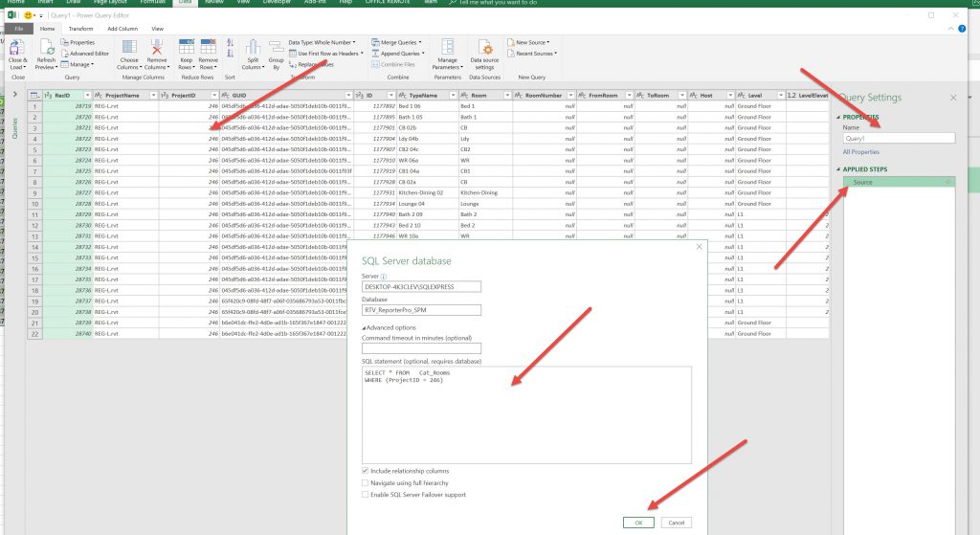Viewport: 980px width, 535px height.
Task: Open the All Properties link
Action: 860,152
